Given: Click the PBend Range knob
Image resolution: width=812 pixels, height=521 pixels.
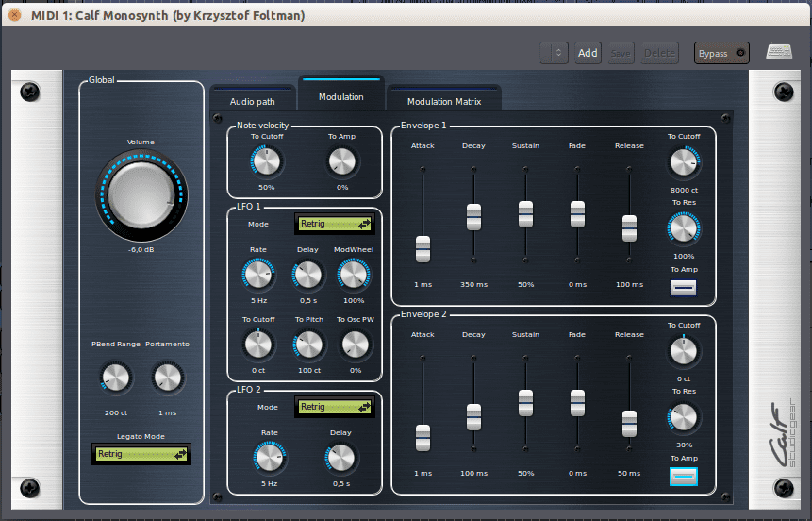Looking at the screenshot, I should (x=116, y=379).
